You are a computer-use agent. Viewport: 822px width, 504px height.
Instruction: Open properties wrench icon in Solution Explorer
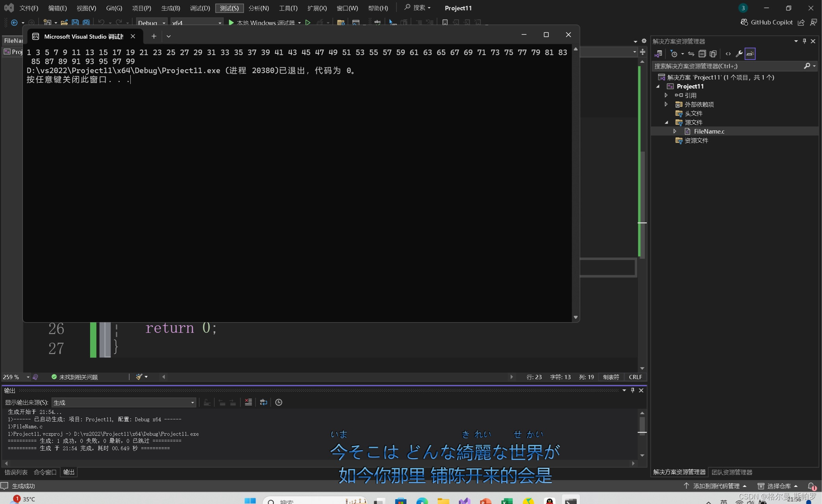point(739,54)
